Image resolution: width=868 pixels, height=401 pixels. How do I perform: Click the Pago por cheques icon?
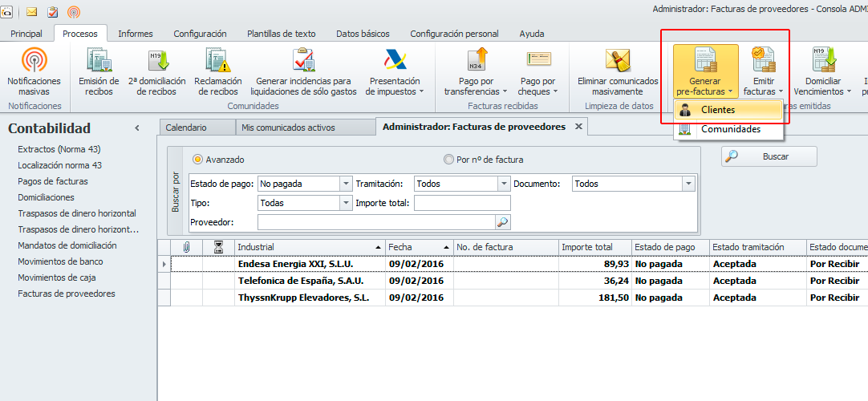point(537,61)
